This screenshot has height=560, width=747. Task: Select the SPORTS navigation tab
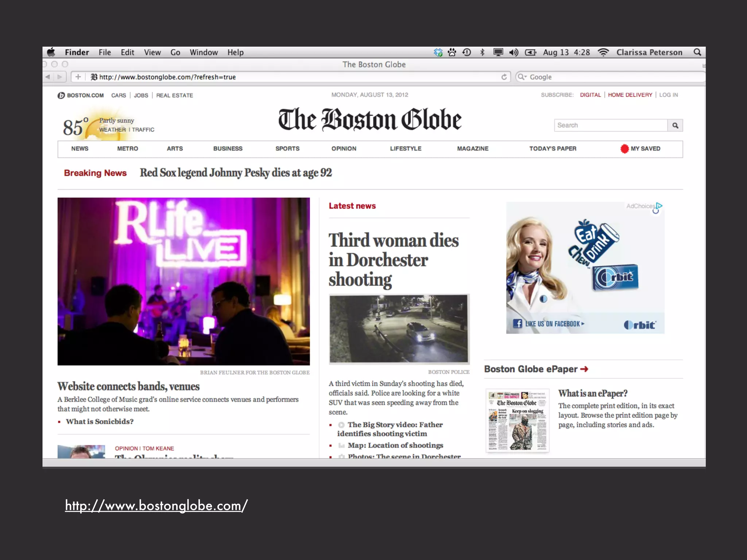click(x=287, y=149)
